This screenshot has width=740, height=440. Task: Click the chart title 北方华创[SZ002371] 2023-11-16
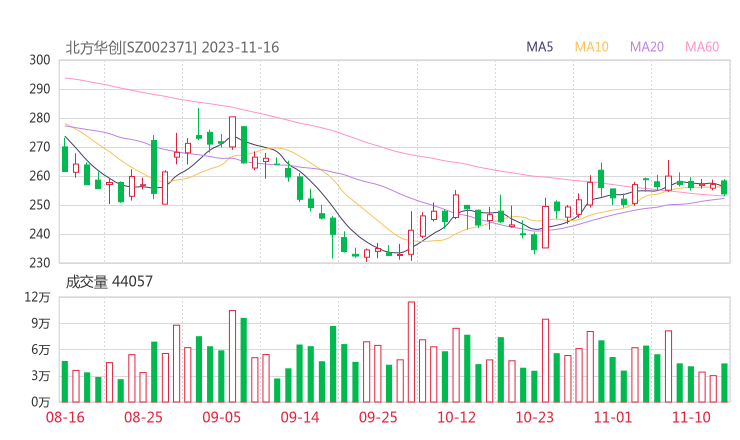pos(172,48)
